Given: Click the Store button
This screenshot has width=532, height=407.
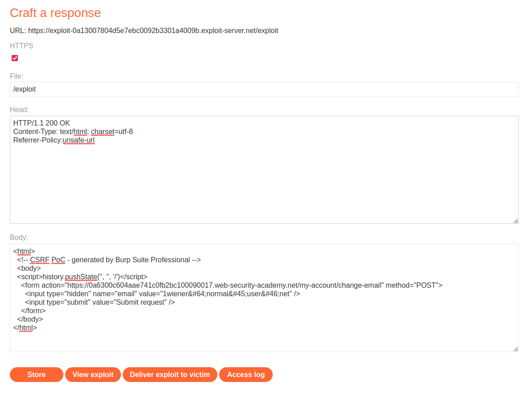Looking at the screenshot, I should pos(36,374).
